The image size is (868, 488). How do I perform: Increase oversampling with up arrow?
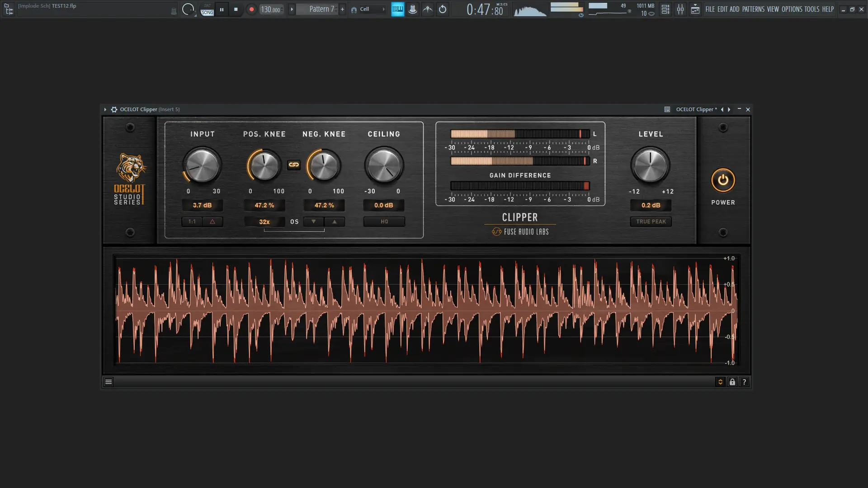tap(335, 221)
